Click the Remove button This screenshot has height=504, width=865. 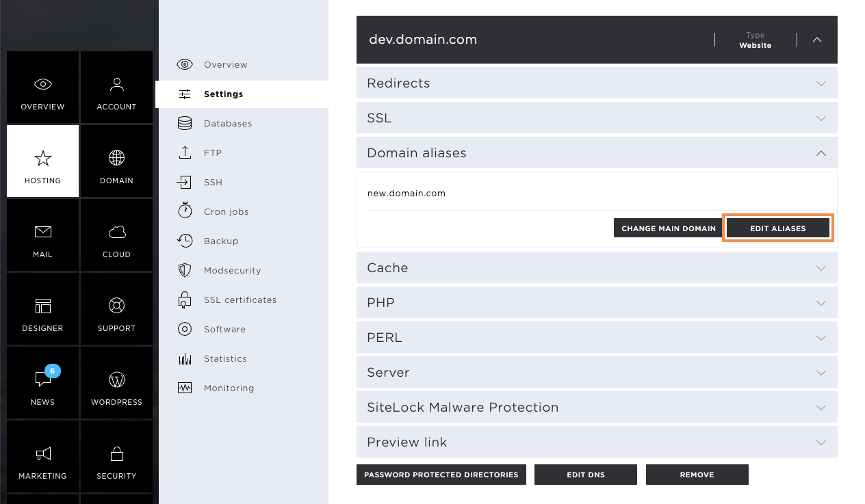tap(697, 475)
